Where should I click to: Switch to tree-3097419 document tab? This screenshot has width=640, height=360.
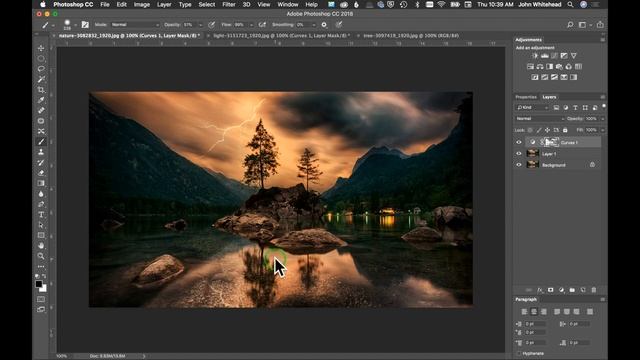click(x=411, y=36)
